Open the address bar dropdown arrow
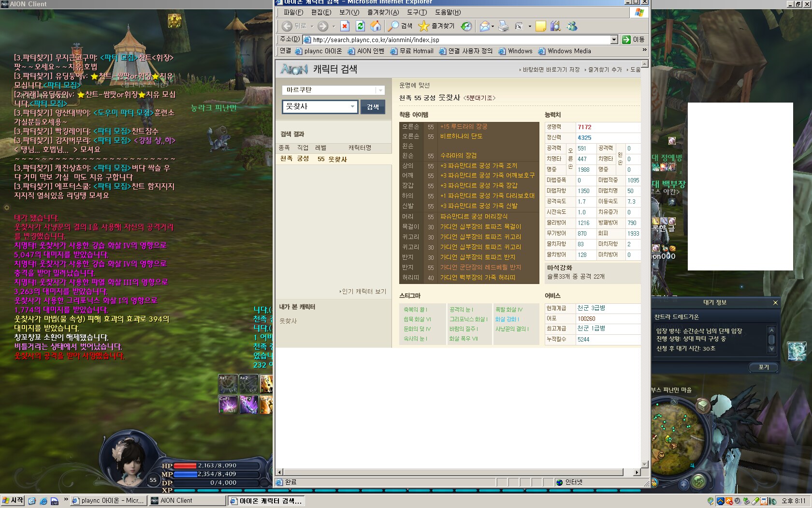The width and height of the screenshot is (812, 508). [x=614, y=40]
